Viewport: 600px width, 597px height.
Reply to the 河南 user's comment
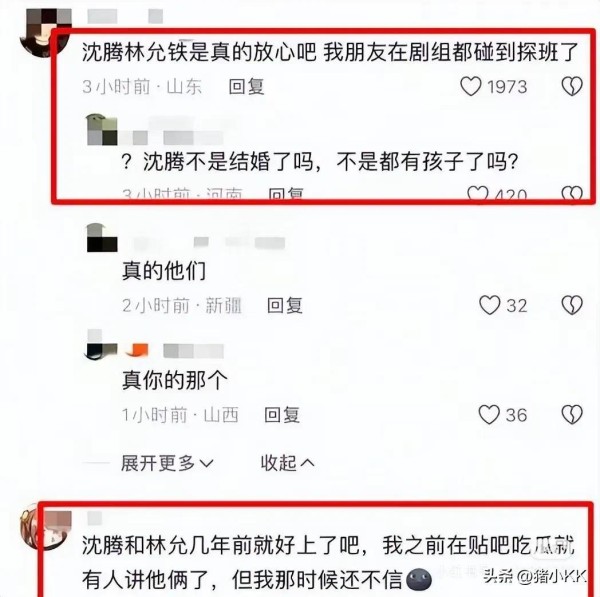coord(286,193)
